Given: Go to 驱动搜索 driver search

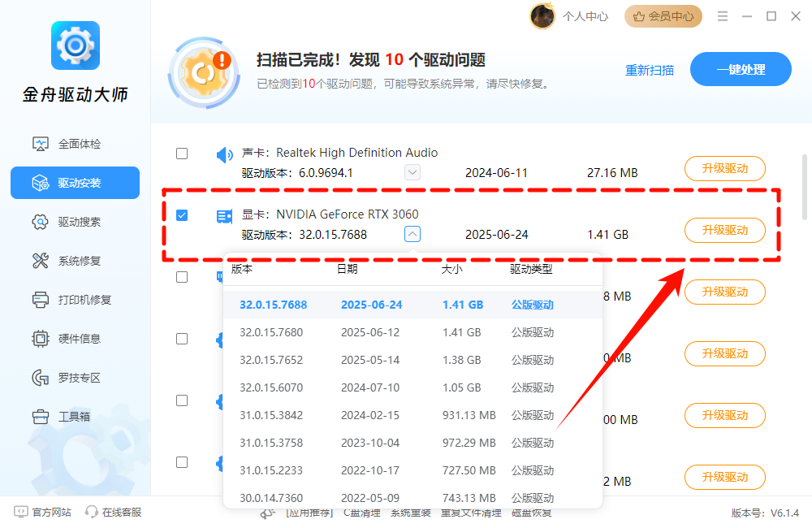Looking at the screenshot, I should 78,222.
